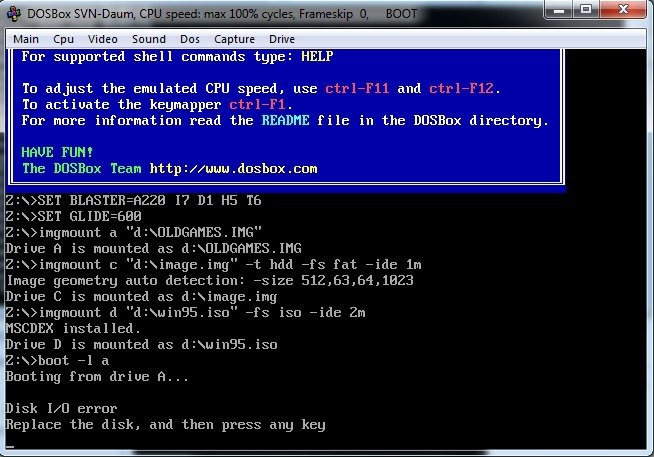Click the 'ctrl-F12' shortcut text
The image size is (654, 457).
(x=461, y=88)
